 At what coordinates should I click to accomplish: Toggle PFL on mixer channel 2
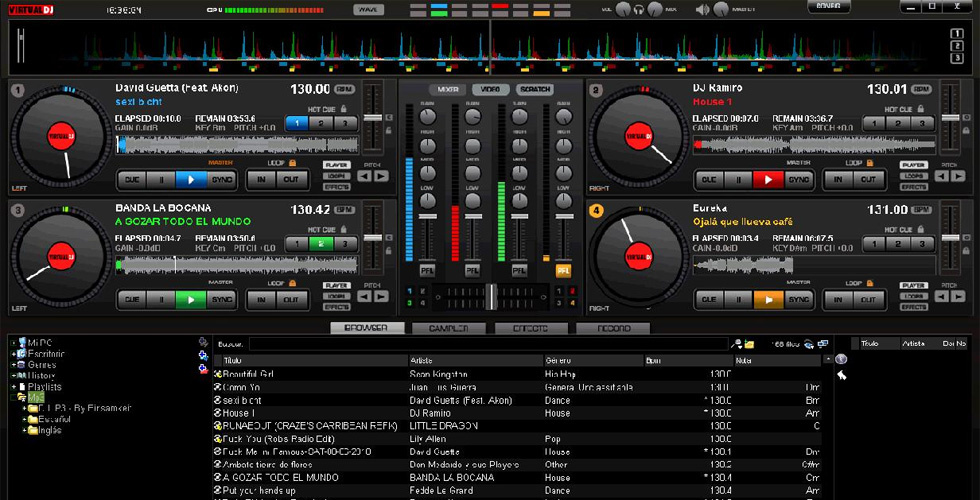(472, 271)
